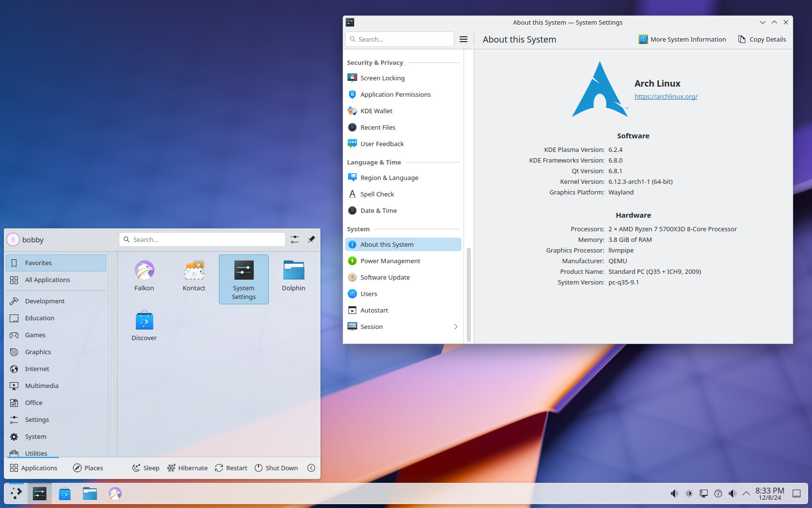
Task: Open the Education category
Action: point(56,318)
